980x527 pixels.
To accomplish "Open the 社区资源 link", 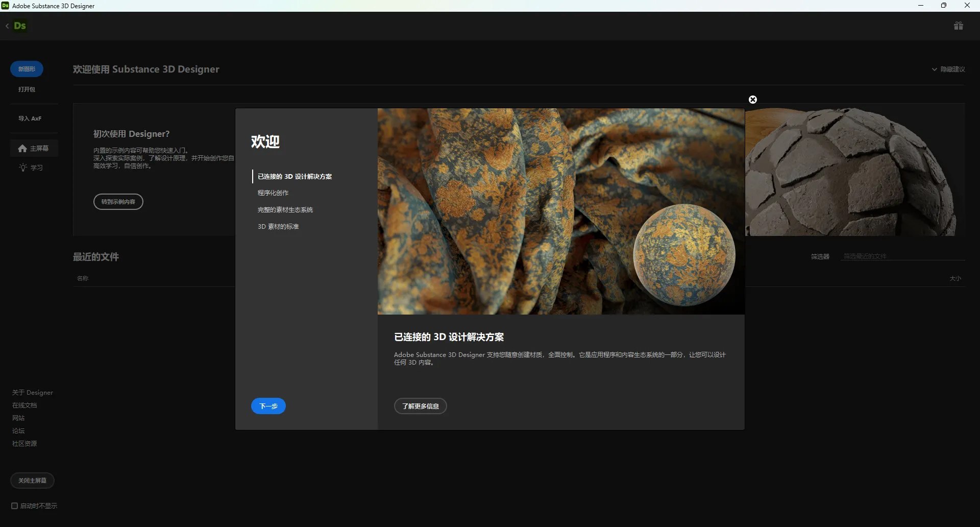I will click(24, 444).
